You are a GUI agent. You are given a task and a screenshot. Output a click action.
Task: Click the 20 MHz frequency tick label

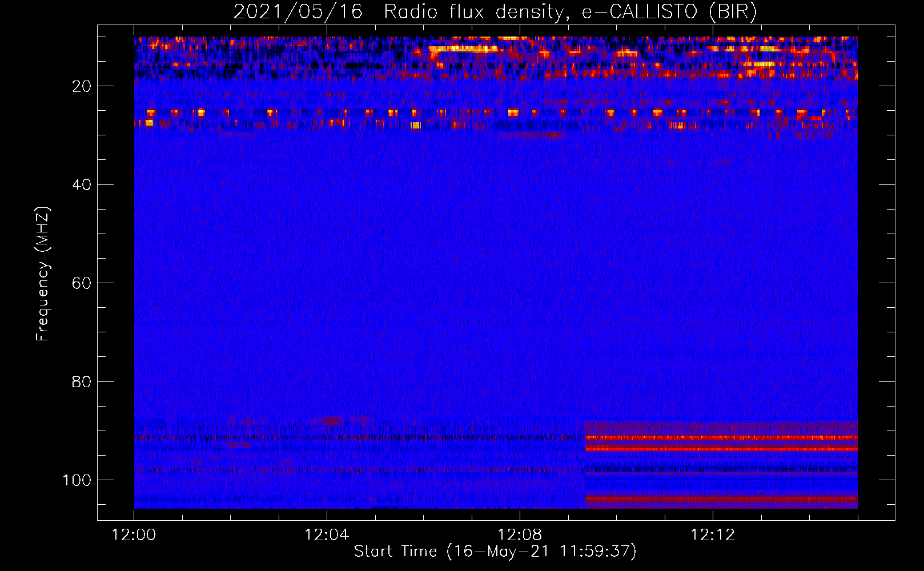(x=82, y=86)
